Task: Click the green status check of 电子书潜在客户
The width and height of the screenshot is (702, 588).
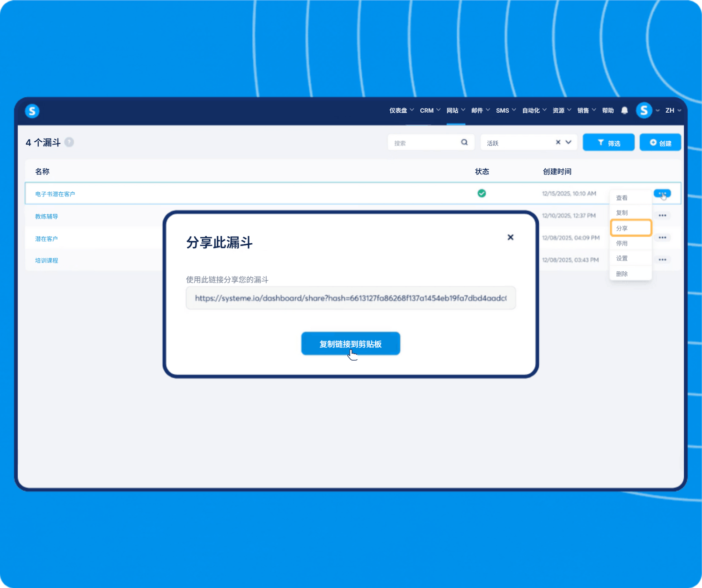Action: [x=482, y=193]
